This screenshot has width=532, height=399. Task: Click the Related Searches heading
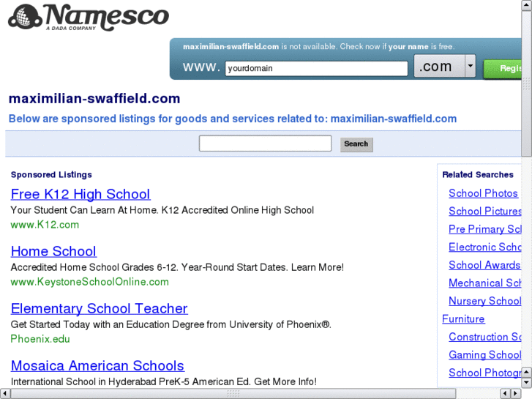(x=478, y=174)
